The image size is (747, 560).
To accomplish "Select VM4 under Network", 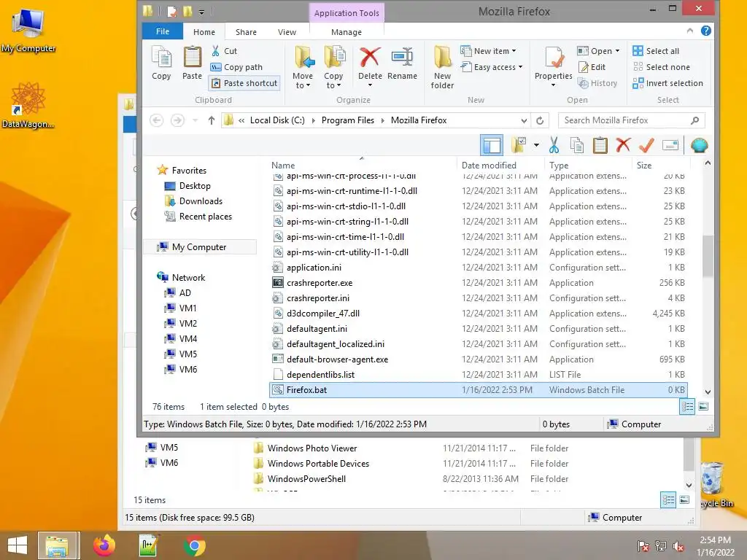I will tap(187, 338).
